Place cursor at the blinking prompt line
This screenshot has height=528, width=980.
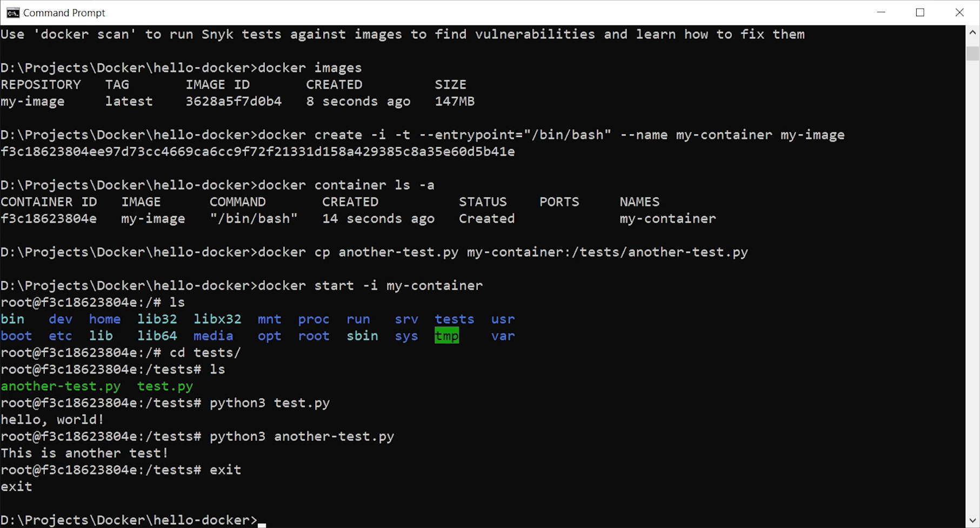263,520
